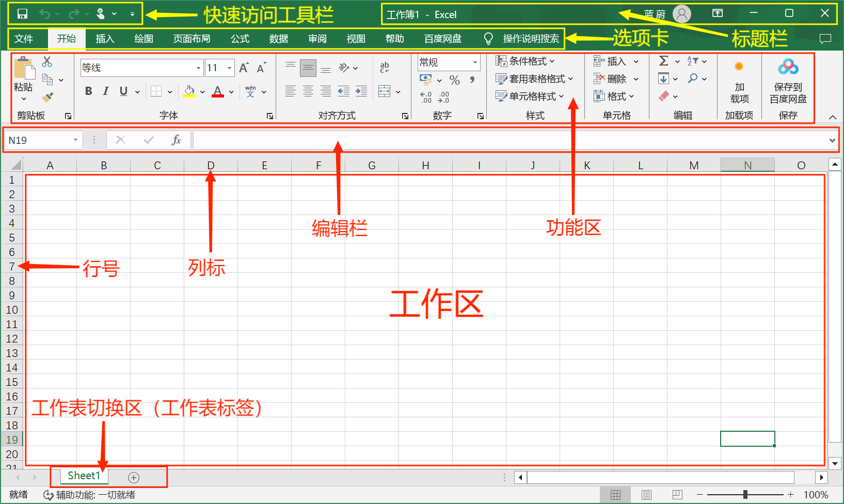
Task: Open 条件格式 conditional formatting button
Action: [x=525, y=61]
